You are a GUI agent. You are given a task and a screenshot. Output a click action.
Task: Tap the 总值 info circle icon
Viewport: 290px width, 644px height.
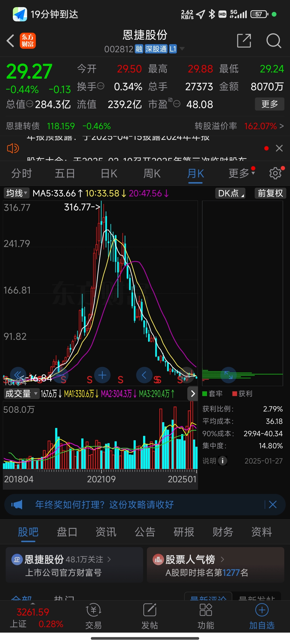(x=29, y=104)
